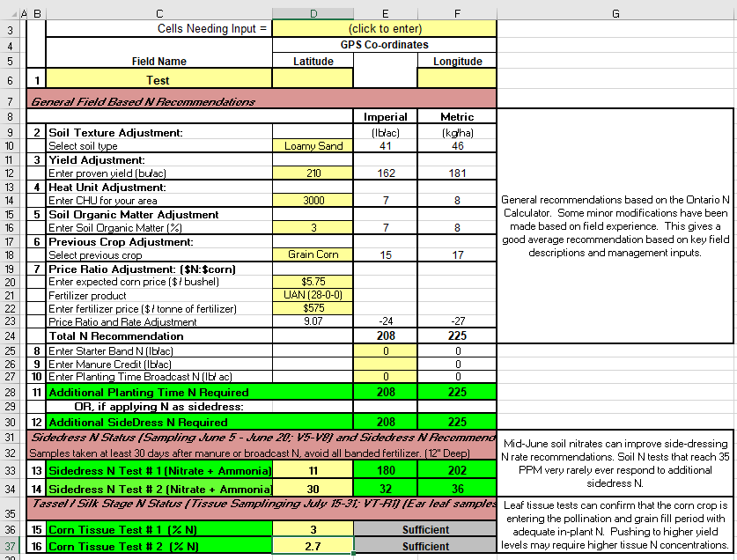The height and width of the screenshot is (560, 737).
Task: Click the 'Sidedress N Status' section heading
Action: pos(262,438)
